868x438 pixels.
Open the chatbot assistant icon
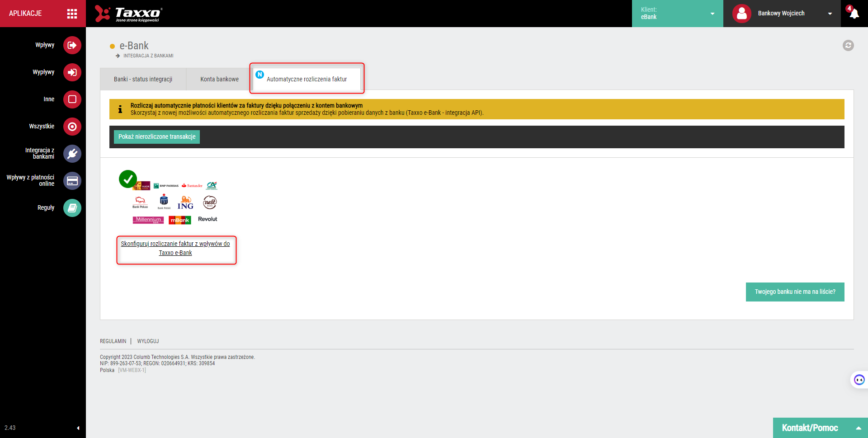[x=859, y=380]
